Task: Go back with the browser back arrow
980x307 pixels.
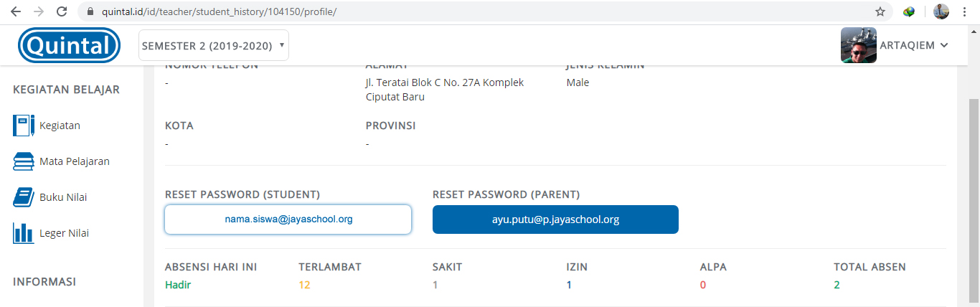Action: 16,11
